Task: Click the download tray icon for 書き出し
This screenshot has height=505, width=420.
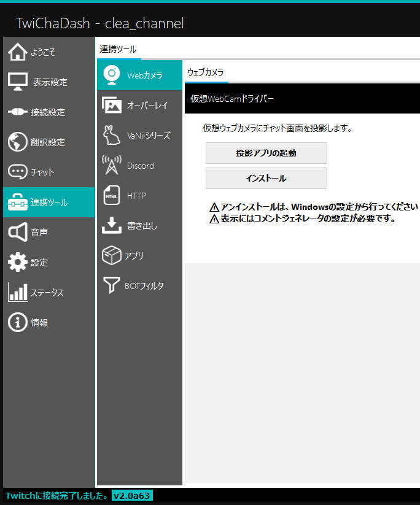Action: pos(112,225)
